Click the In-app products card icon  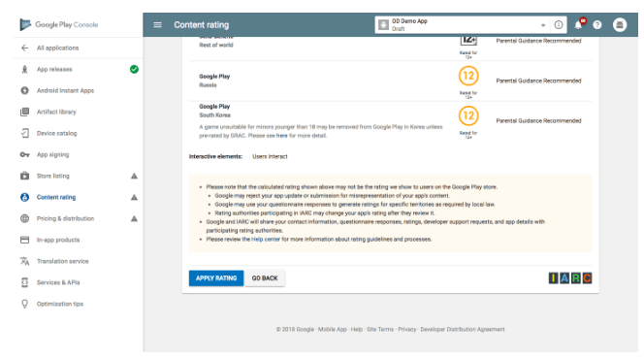(x=24, y=240)
